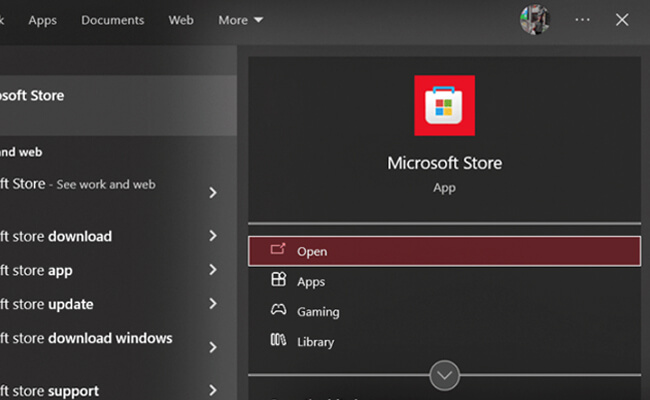This screenshot has height=400, width=650.
Task: Open the More filter dropdown
Action: pos(240,20)
